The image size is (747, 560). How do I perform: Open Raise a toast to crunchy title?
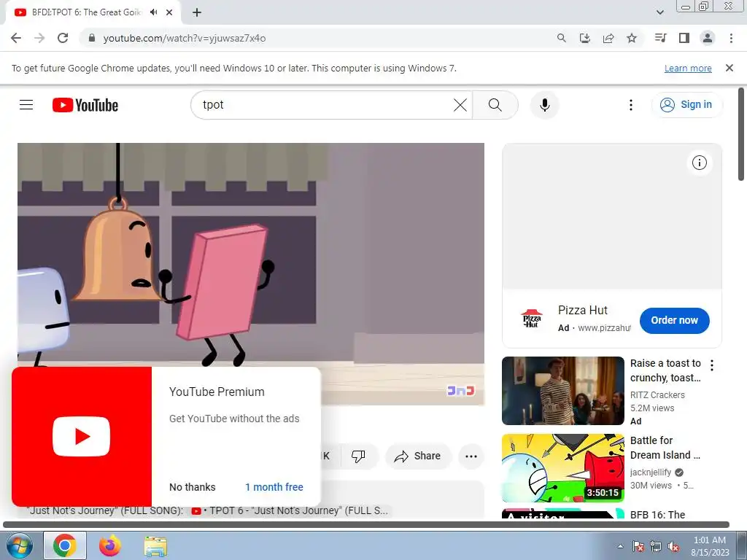(x=665, y=370)
